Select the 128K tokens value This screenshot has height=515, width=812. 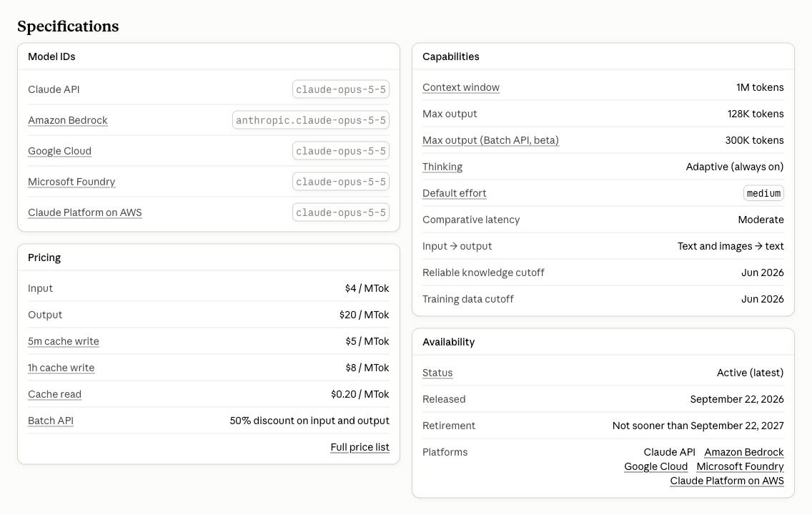(x=756, y=114)
